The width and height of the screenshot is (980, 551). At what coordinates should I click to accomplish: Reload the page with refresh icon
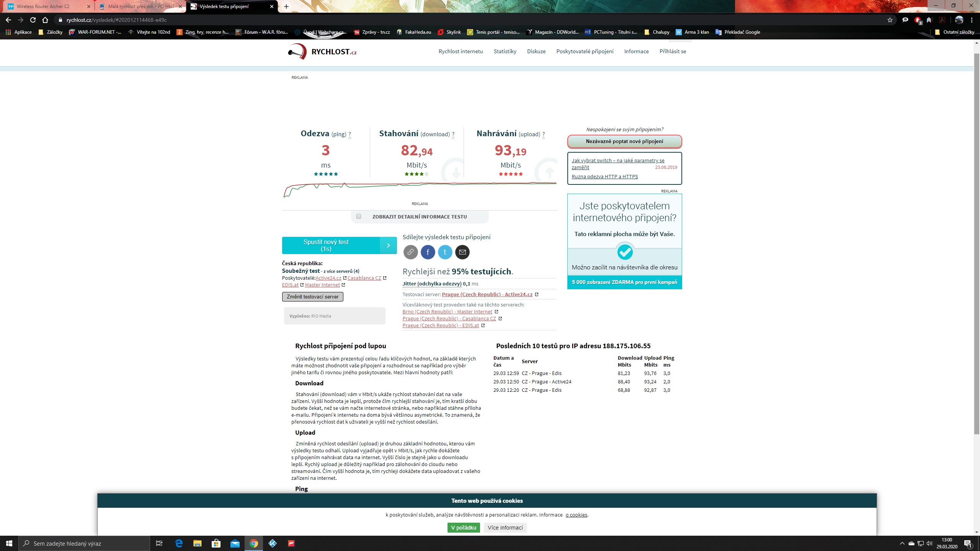[x=33, y=20]
